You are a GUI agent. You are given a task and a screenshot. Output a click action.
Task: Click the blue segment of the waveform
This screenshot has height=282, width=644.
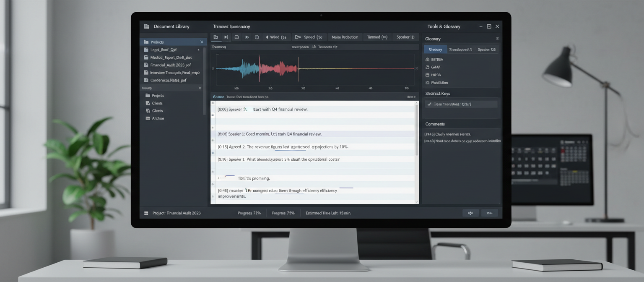pos(238,68)
